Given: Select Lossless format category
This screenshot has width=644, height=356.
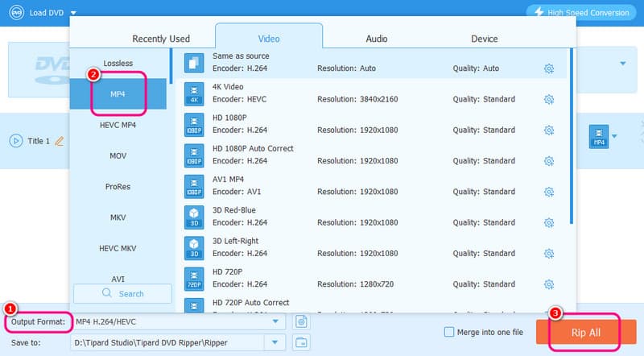Looking at the screenshot, I should point(118,64).
